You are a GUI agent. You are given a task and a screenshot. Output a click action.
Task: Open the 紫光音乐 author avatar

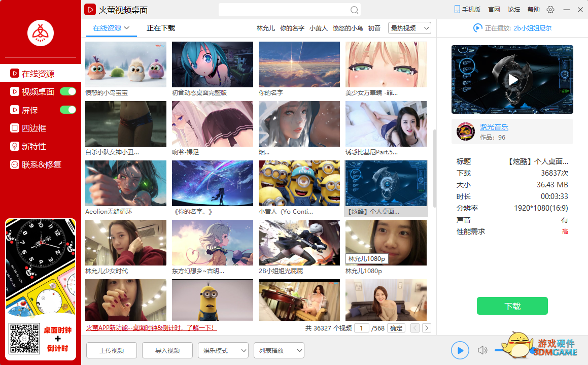click(x=466, y=131)
